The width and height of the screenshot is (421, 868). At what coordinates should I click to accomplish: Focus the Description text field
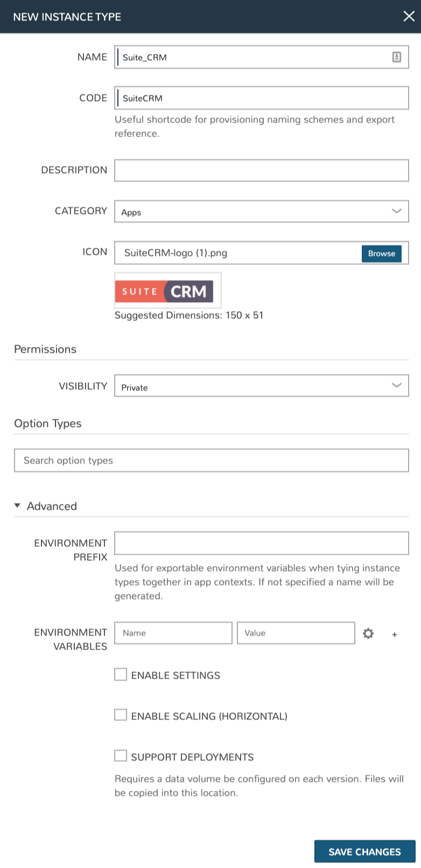click(261, 170)
